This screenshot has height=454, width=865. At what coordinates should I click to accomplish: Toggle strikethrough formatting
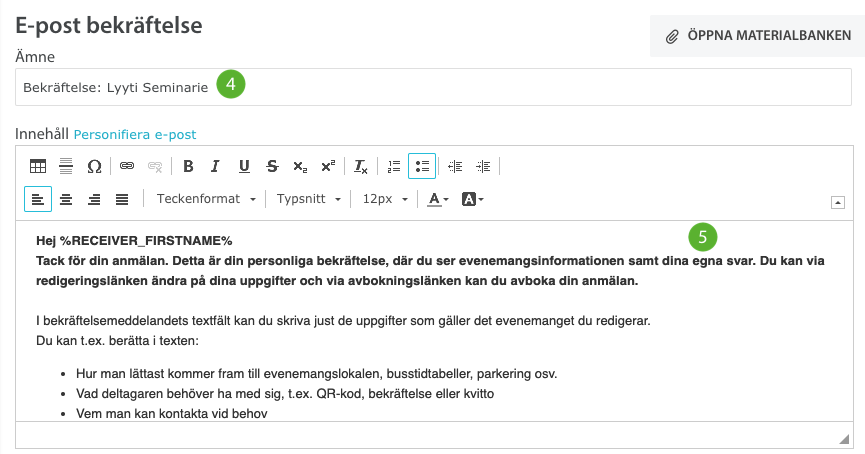tap(272, 166)
